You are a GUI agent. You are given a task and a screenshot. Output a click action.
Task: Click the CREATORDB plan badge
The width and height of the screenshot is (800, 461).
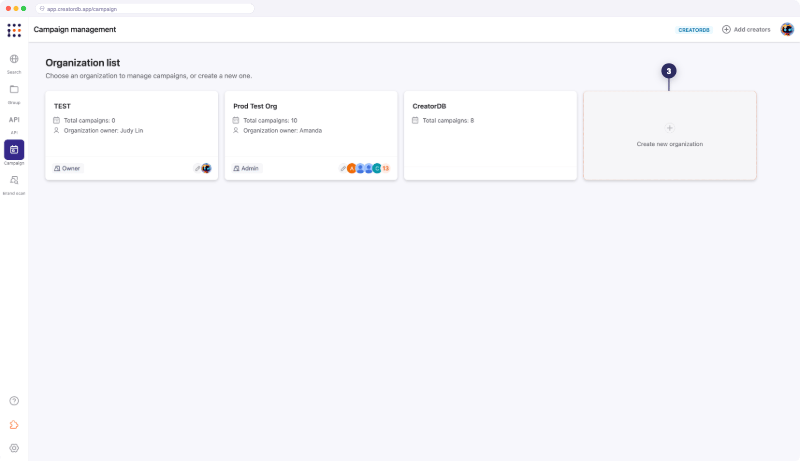pyautogui.click(x=694, y=30)
